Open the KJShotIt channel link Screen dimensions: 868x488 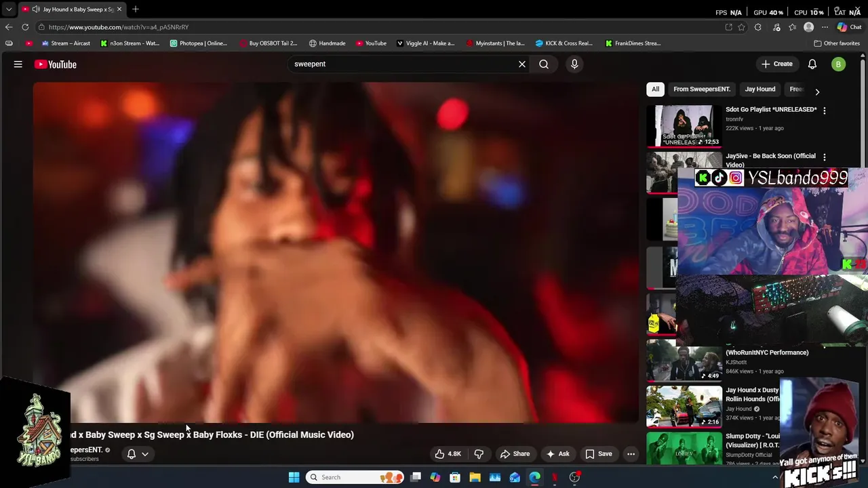736,363
